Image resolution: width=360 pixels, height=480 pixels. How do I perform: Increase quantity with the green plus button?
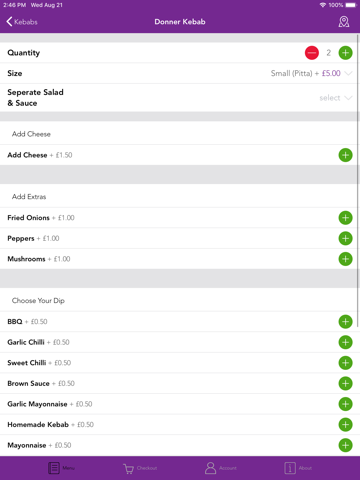pyautogui.click(x=345, y=53)
